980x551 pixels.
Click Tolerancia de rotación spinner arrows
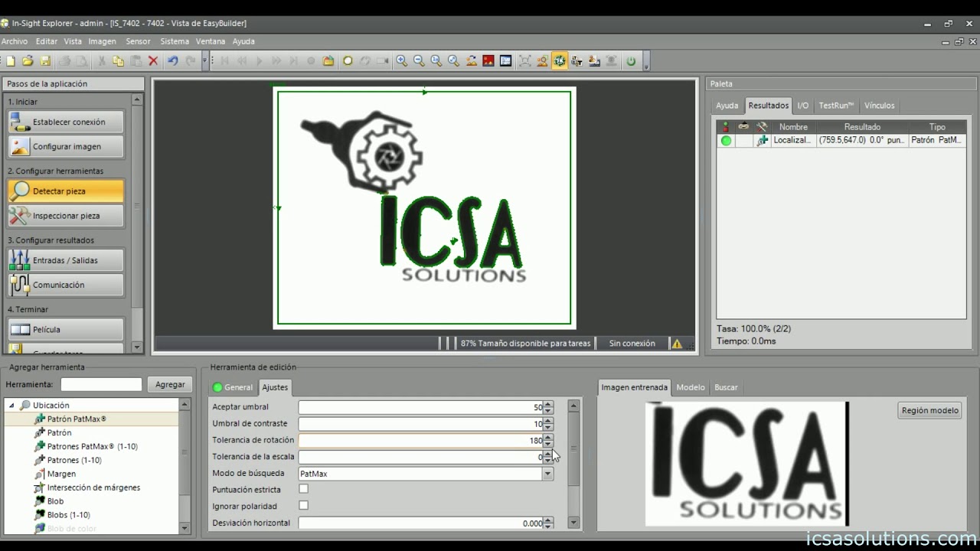click(547, 441)
